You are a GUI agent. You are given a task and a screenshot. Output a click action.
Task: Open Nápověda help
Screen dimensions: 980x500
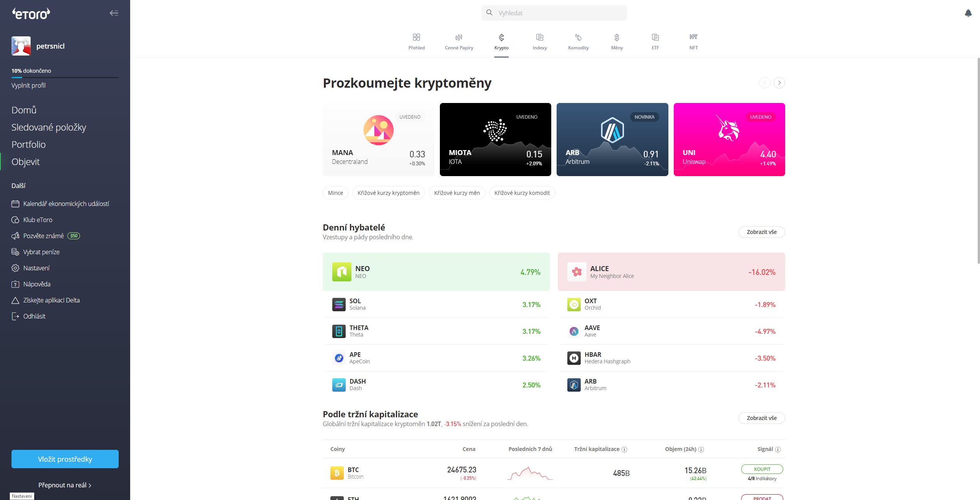(31, 284)
